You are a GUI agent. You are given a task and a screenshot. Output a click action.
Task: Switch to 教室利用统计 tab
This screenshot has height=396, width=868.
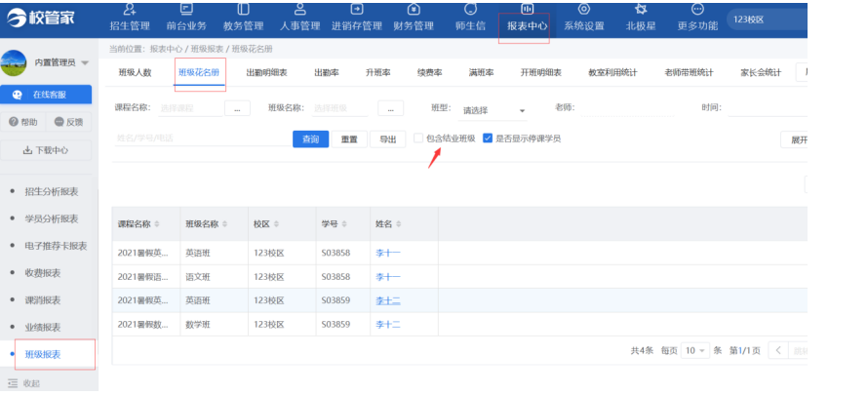pyautogui.click(x=612, y=72)
